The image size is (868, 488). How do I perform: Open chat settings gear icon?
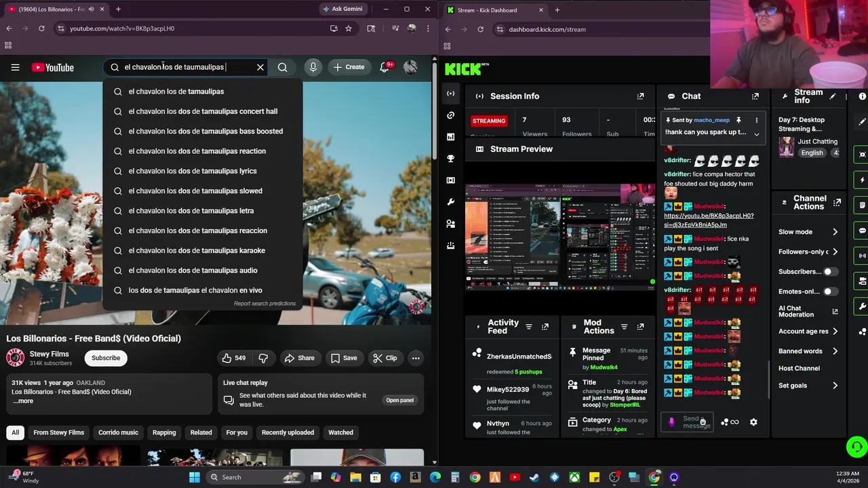[x=753, y=422]
